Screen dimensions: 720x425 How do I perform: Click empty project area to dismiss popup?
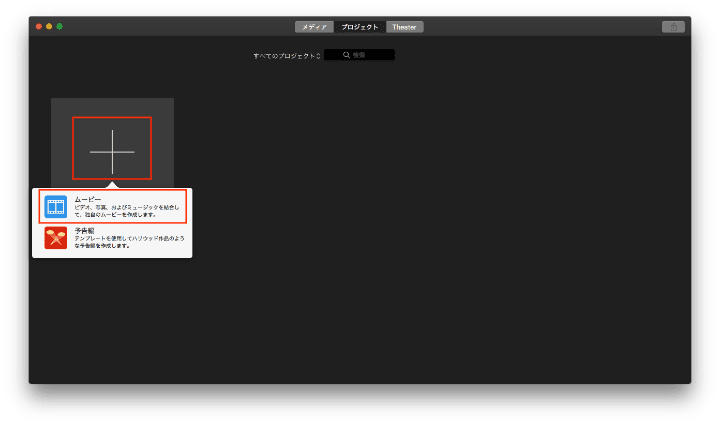pyautogui.click(x=450, y=250)
